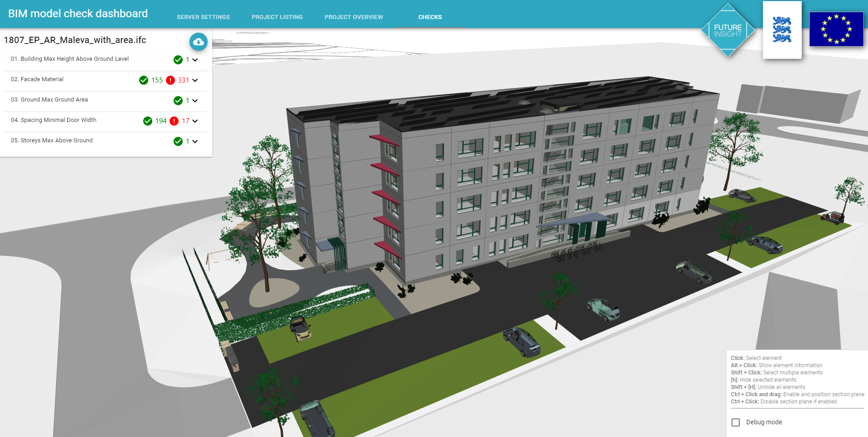Click the three blue lions emblem
Viewport: 868px width, 437px height.
tap(782, 30)
